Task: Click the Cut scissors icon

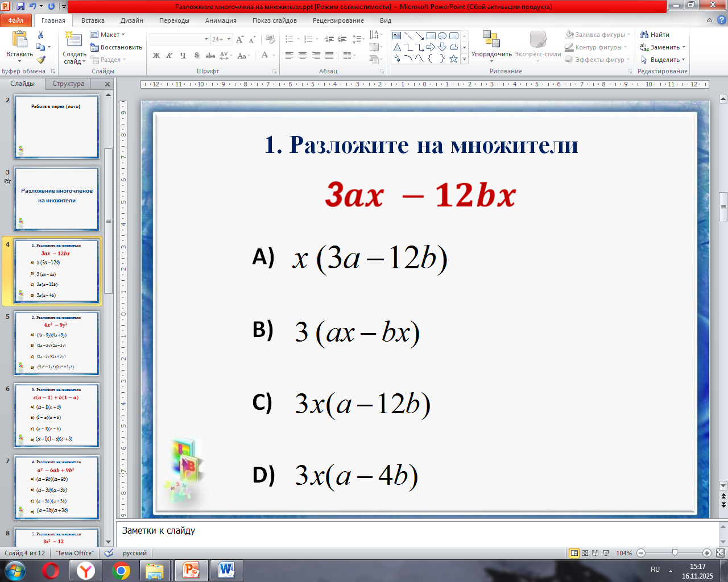Action: point(41,35)
